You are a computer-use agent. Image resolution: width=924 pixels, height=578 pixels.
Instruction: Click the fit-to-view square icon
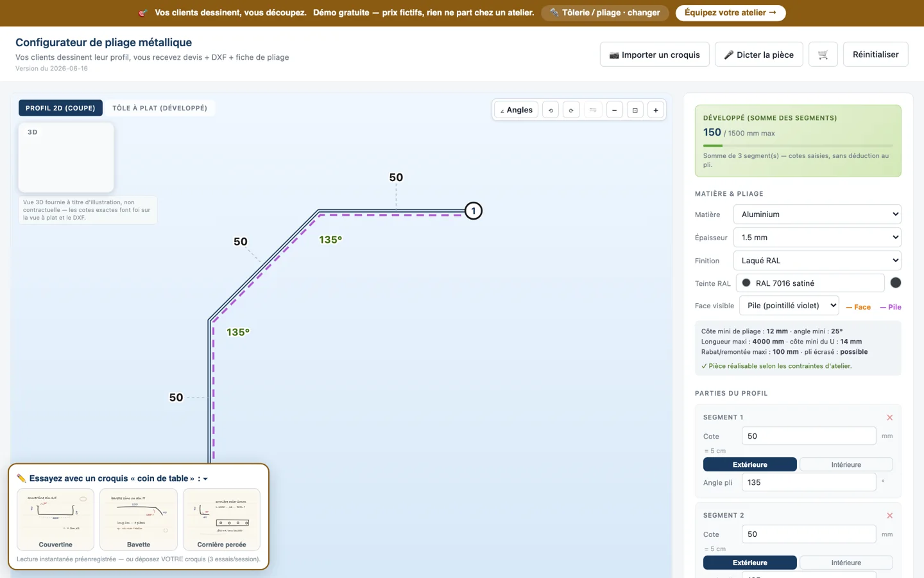click(635, 110)
